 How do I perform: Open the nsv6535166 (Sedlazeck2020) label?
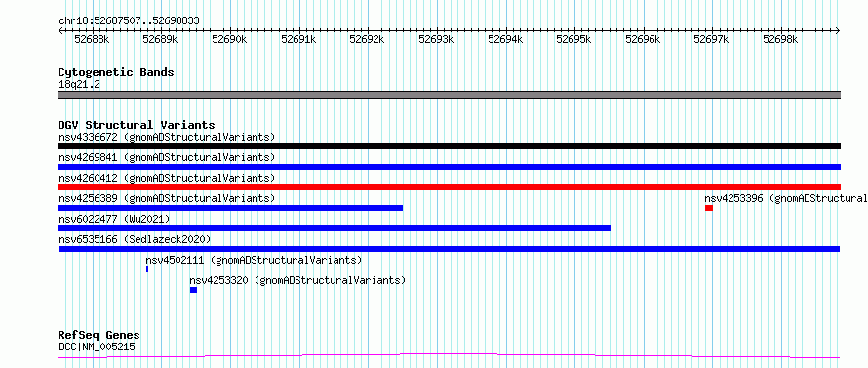[x=135, y=239]
